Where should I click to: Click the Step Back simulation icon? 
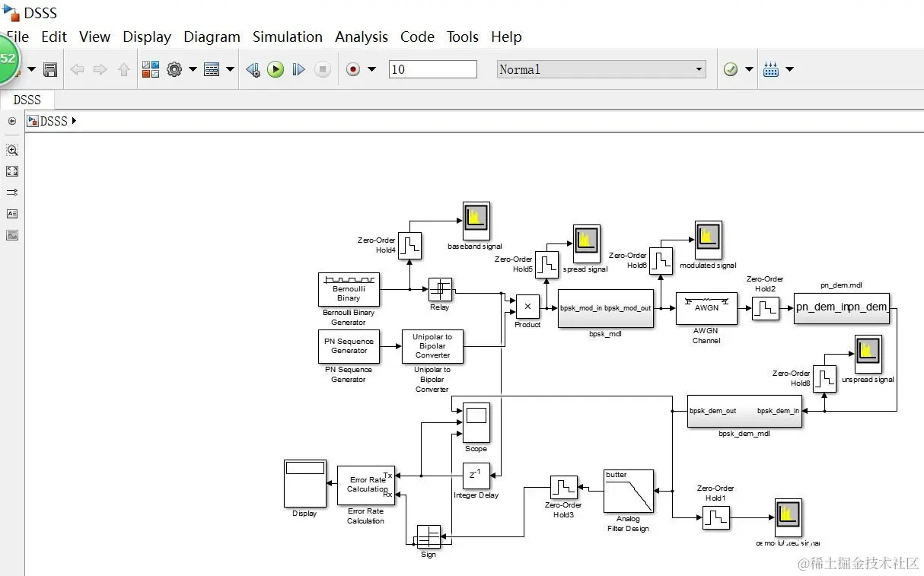coord(253,69)
